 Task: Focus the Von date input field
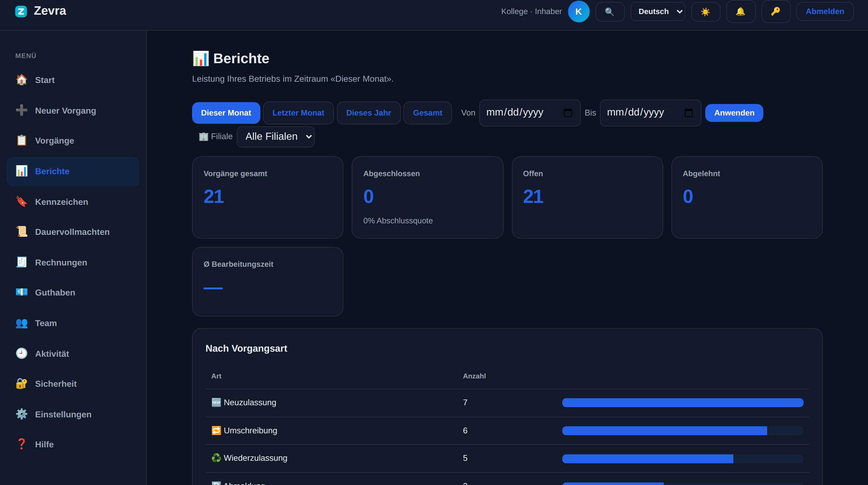[x=530, y=113]
